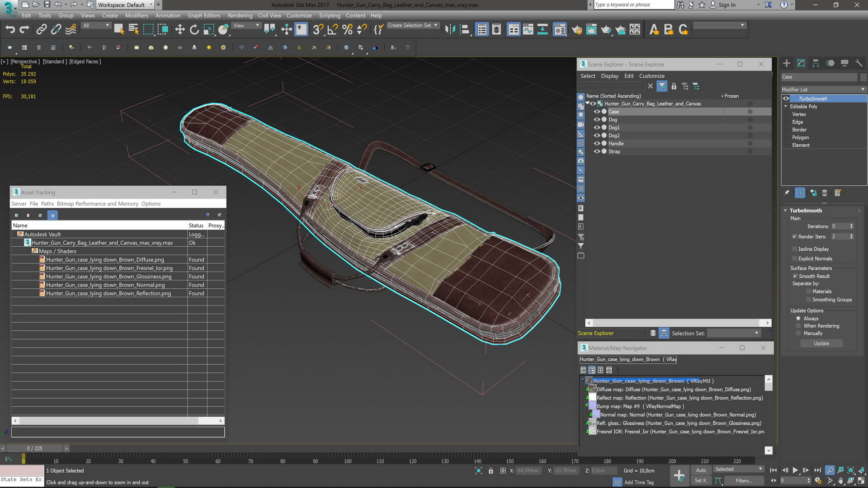Toggle the Percent Snap icon
The image size is (868, 488).
347,30
